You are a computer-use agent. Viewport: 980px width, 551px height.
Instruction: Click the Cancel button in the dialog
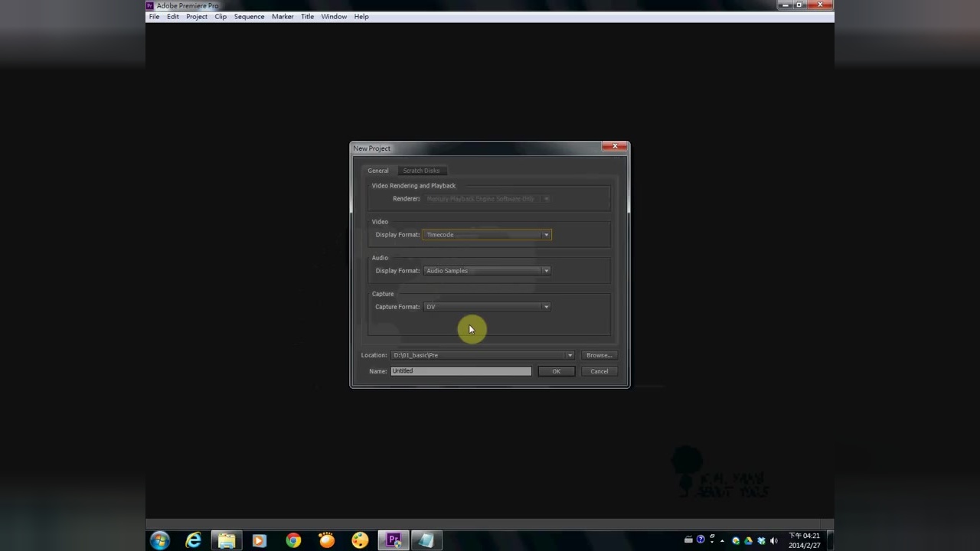tap(599, 371)
